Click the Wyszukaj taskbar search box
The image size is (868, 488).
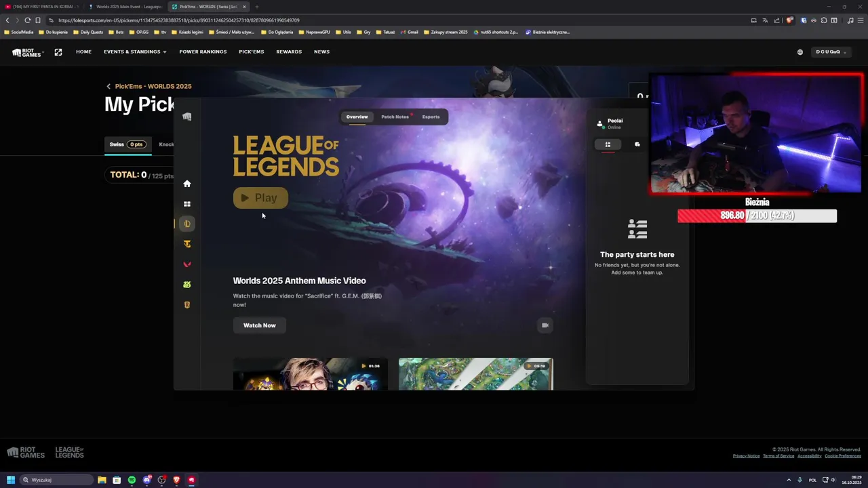pyautogui.click(x=56, y=480)
